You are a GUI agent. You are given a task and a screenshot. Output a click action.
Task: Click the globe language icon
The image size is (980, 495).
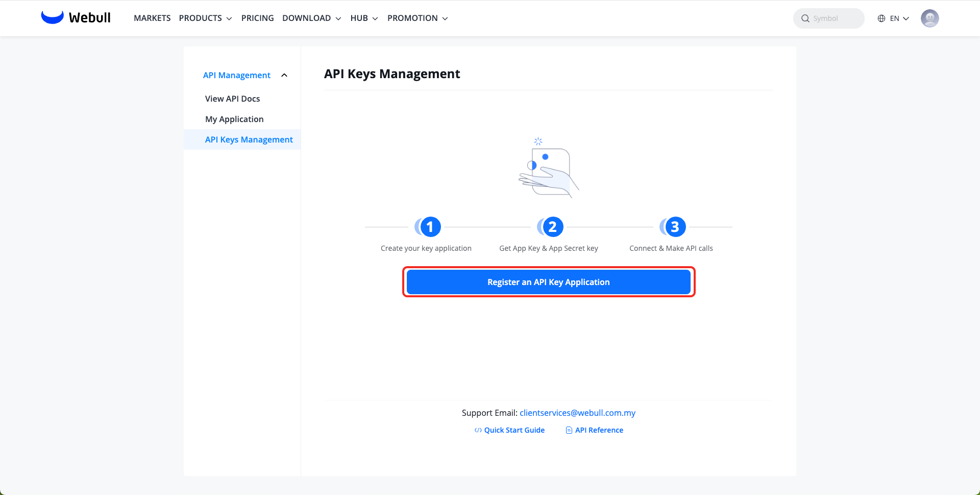881,18
